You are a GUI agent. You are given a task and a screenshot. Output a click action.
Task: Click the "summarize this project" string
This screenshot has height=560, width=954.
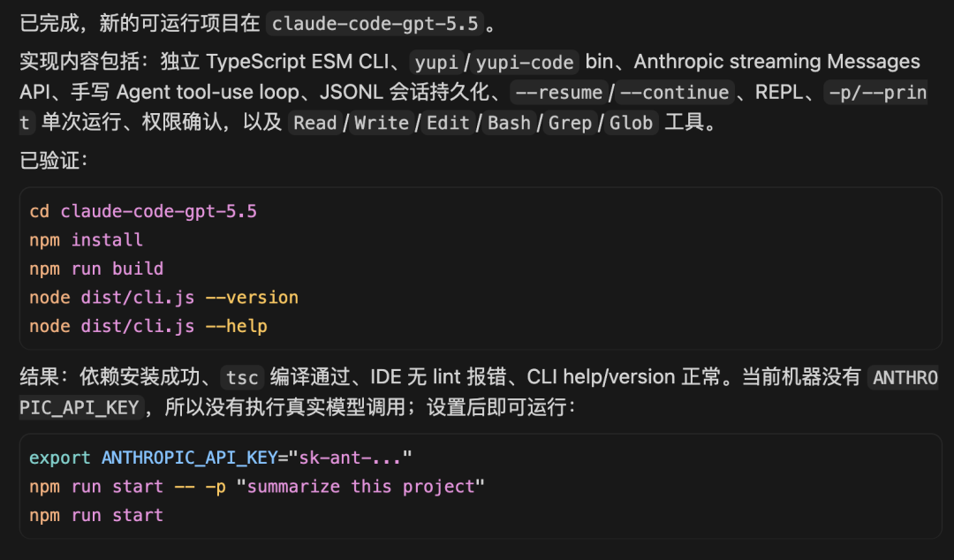click(x=360, y=487)
